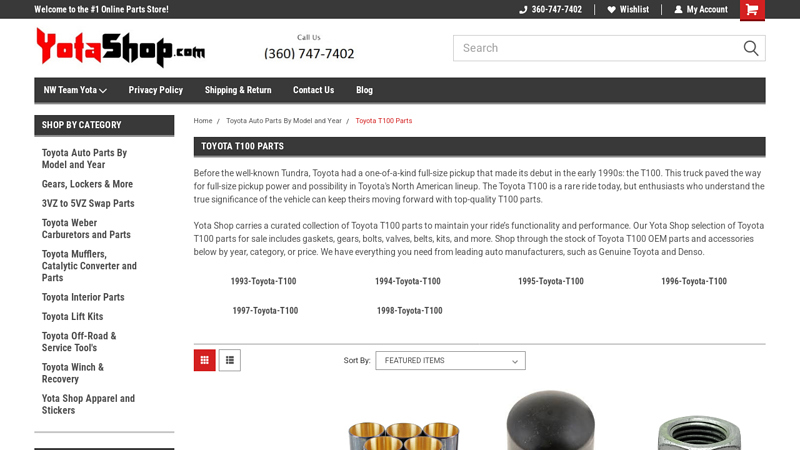Open the Blog menu item
The width and height of the screenshot is (800, 450).
(364, 90)
